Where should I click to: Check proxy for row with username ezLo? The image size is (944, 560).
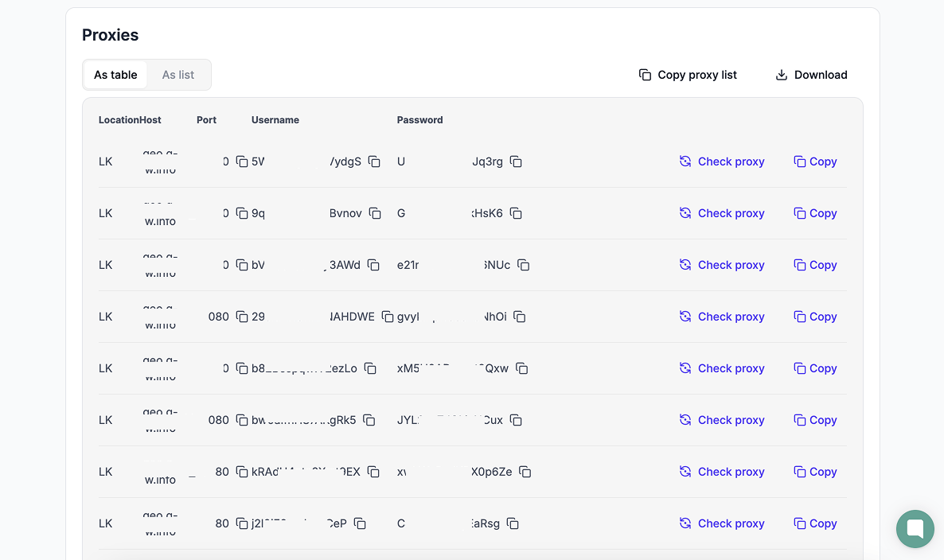[722, 369]
